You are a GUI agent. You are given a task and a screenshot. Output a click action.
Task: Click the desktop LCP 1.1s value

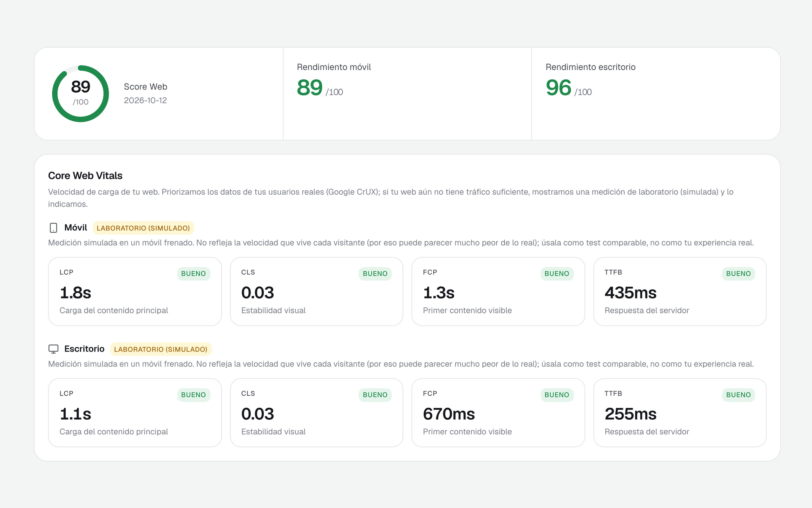(75, 414)
